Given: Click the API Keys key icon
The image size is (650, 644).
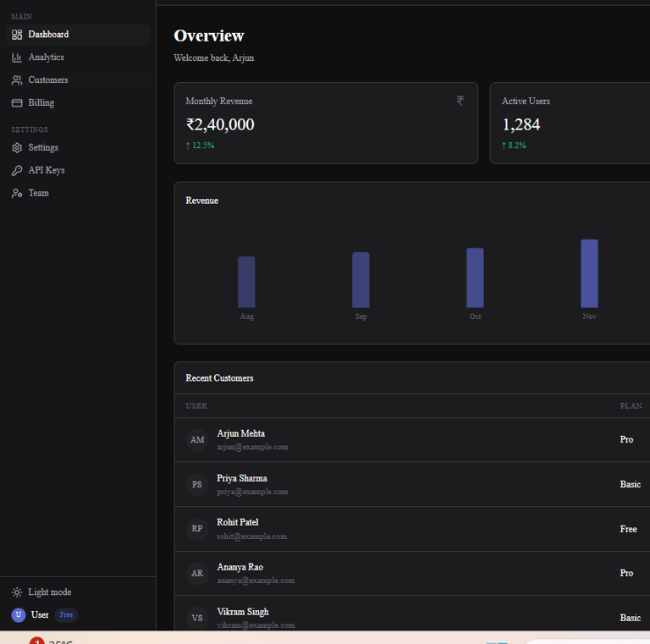Looking at the screenshot, I should pos(17,170).
